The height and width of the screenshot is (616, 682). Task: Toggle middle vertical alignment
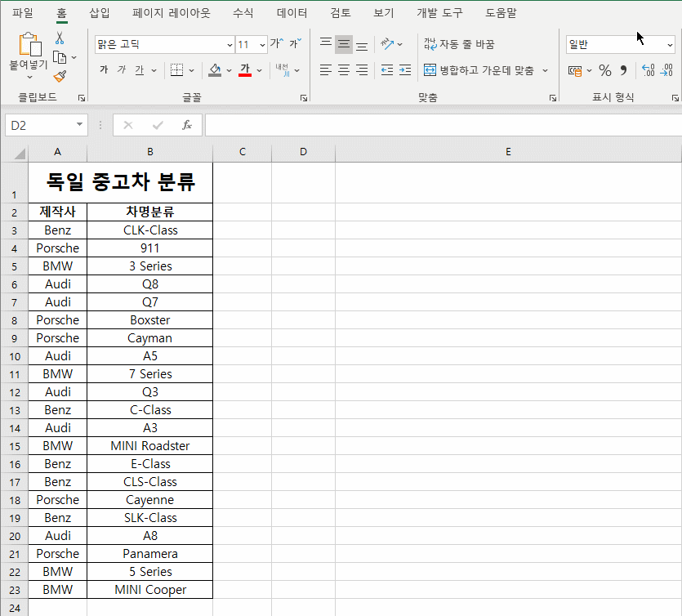click(x=344, y=44)
